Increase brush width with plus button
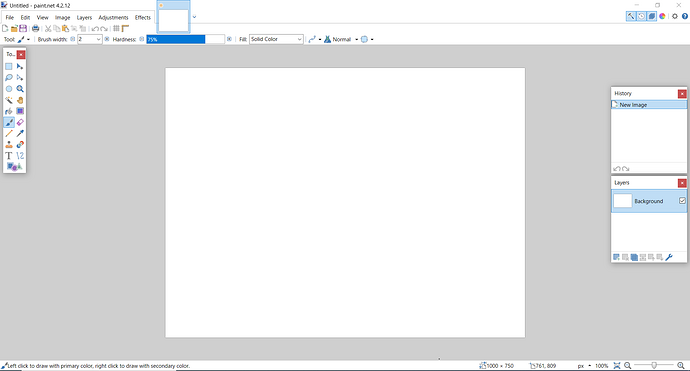 tap(106, 39)
